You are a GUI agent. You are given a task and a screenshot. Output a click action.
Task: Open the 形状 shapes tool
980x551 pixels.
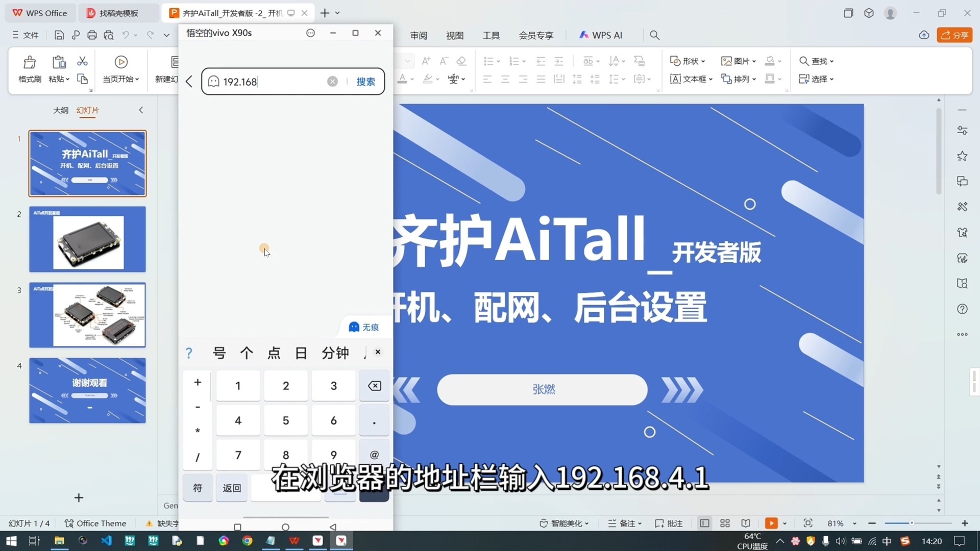[x=688, y=61]
